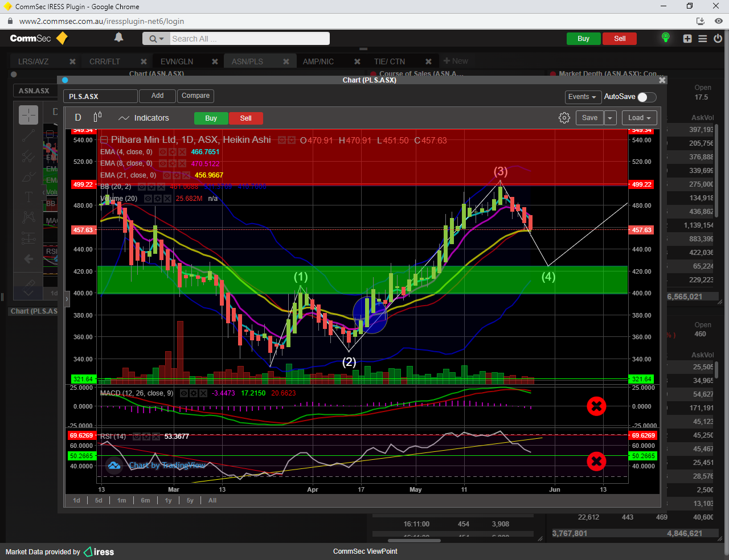Image resolution: width=729 pixels, height=560 pixels.
Task: Click the PLS.ASX symbol input field
Action: click(100, 96)
